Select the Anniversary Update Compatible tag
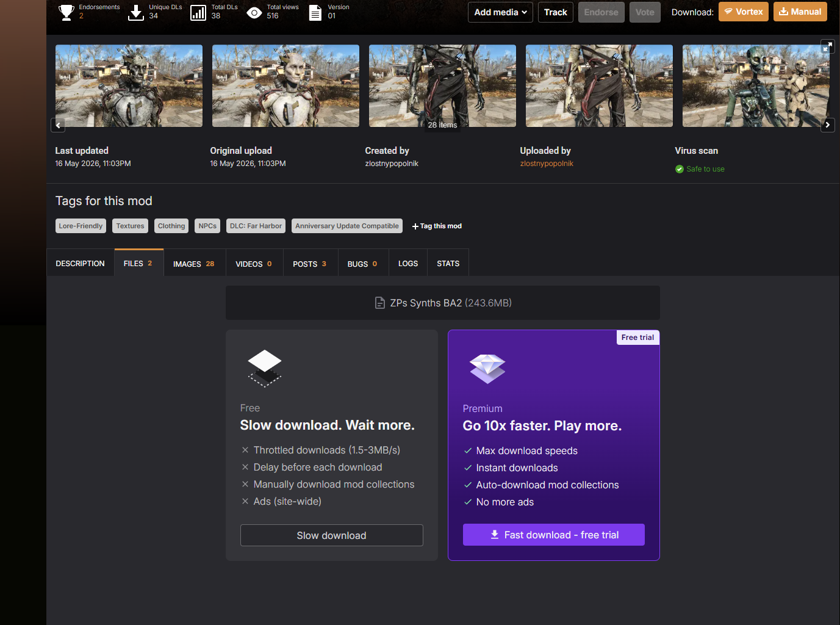This screenshot has height=625, width=840. pos(347,226)
